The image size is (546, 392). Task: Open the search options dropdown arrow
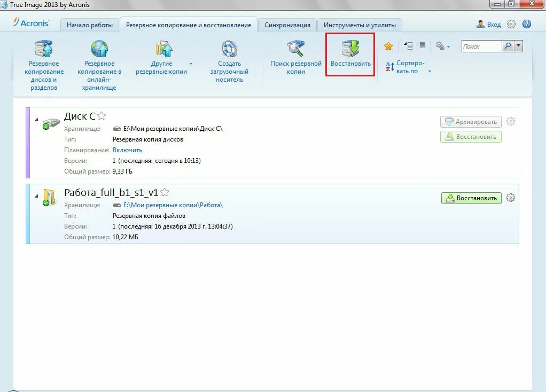pyautogui.click(x=519, y=46)
